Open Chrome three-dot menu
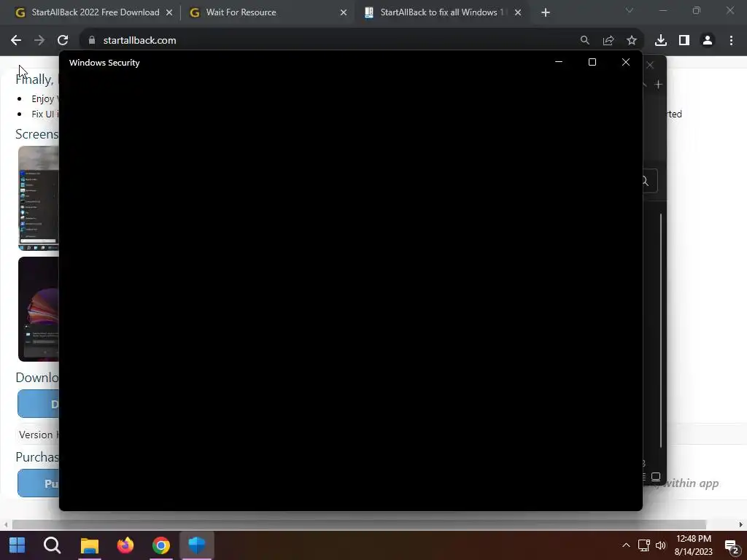 click(x=731, y=41)
